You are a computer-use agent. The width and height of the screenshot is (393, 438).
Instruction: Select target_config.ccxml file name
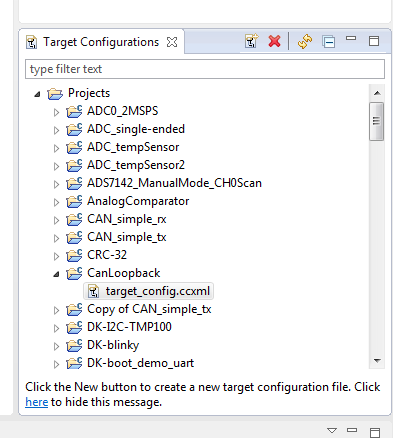coord(158,291)
